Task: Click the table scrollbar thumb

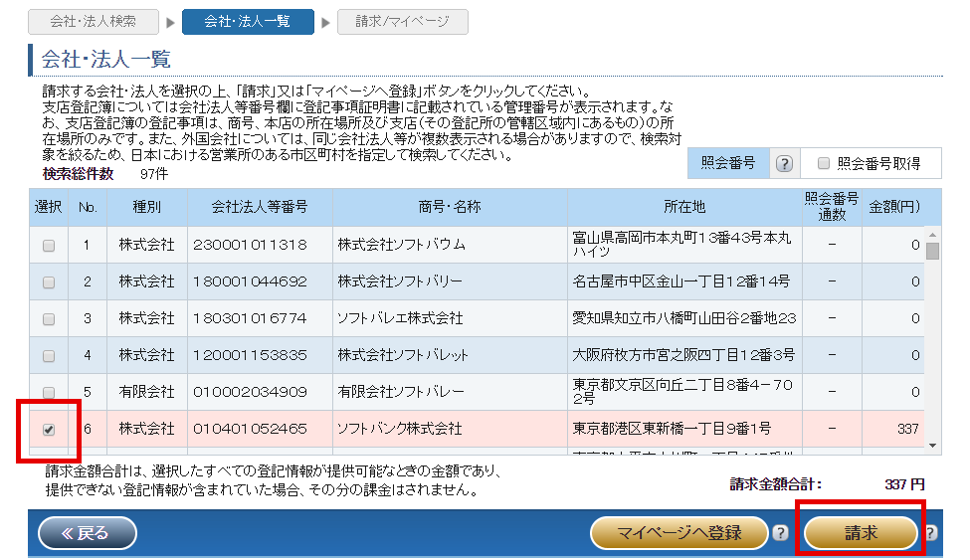Action: pos(933,251)
